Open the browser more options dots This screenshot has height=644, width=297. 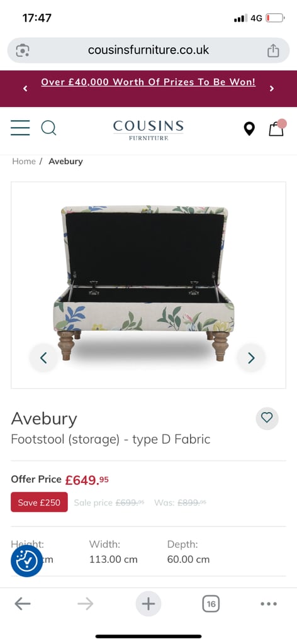pyautogui.click(x=269, y=604)
